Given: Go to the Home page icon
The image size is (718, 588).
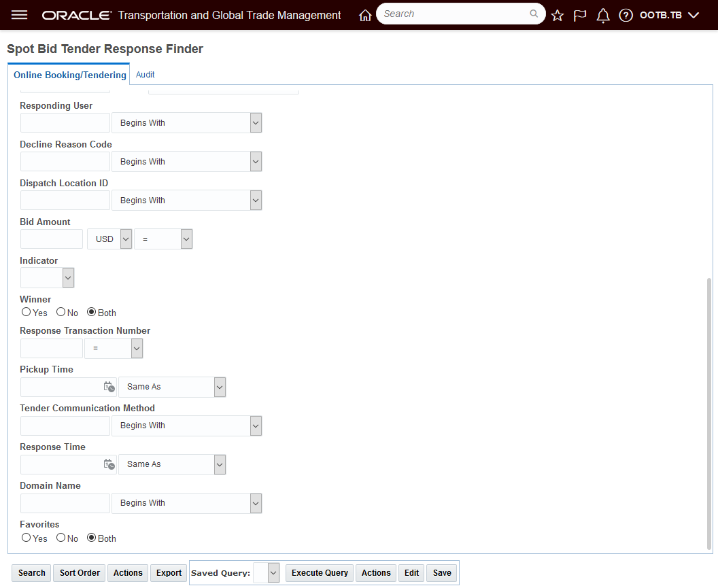Looking at the screenshot, I should pyautogui.click(x=365, y=15).
